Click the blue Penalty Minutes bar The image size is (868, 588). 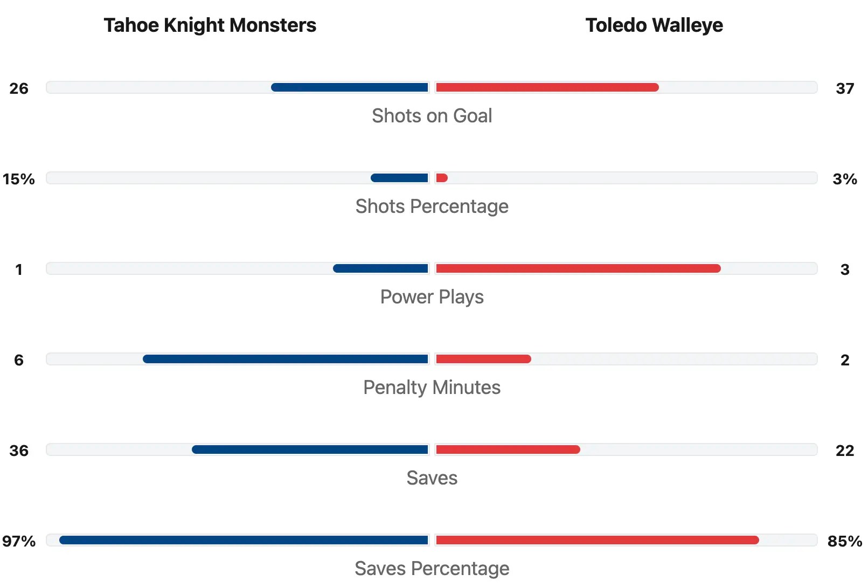point(286,359)
